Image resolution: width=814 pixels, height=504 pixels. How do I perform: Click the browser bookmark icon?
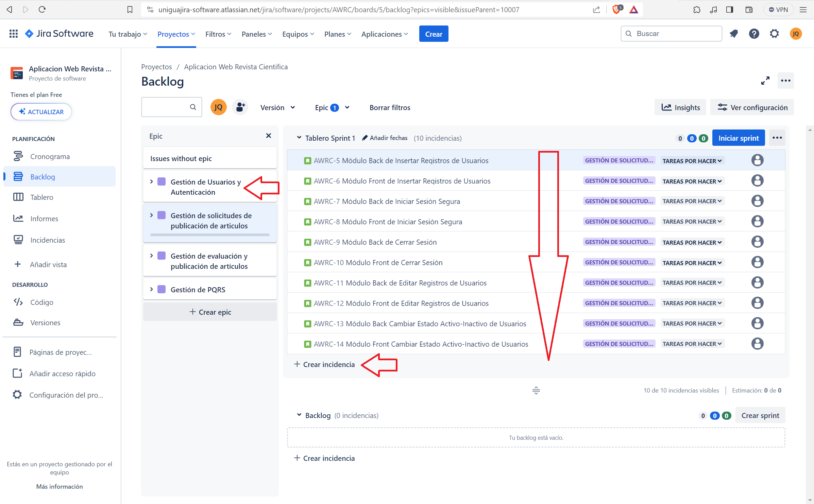[x=130, y=10]
